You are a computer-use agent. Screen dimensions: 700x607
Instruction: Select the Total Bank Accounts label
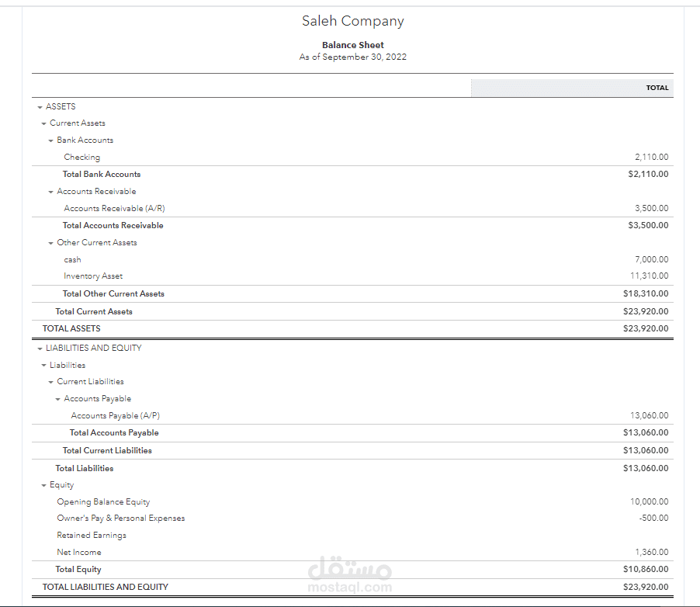102,174
